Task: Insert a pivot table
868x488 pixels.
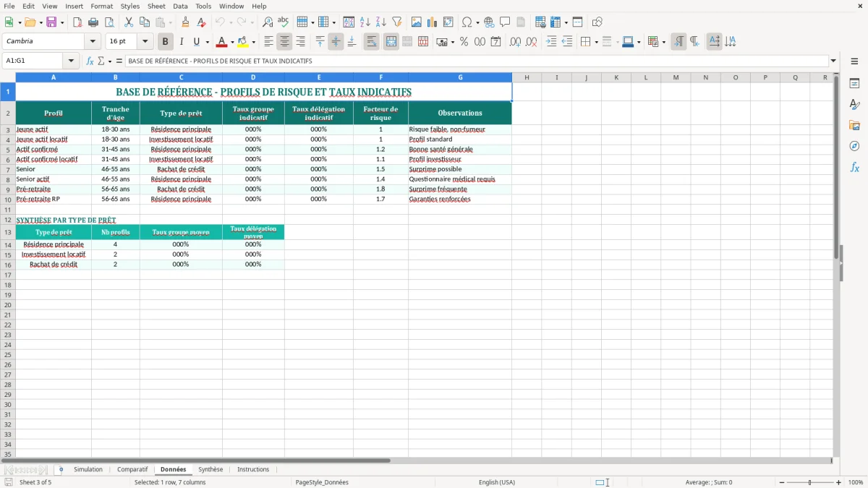Action: (x=448, y=22)
